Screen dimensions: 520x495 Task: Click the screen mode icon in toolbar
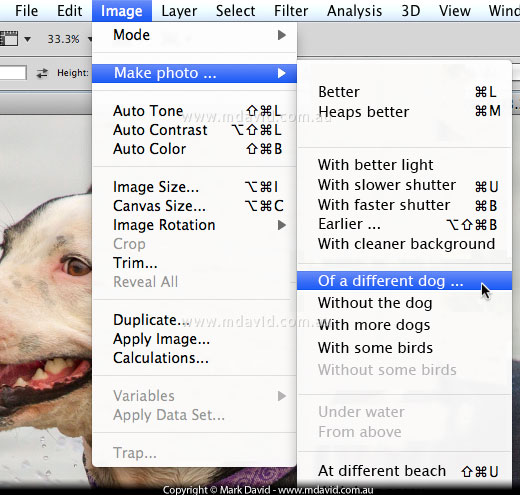pyautogui.click(x=9, y=38)
